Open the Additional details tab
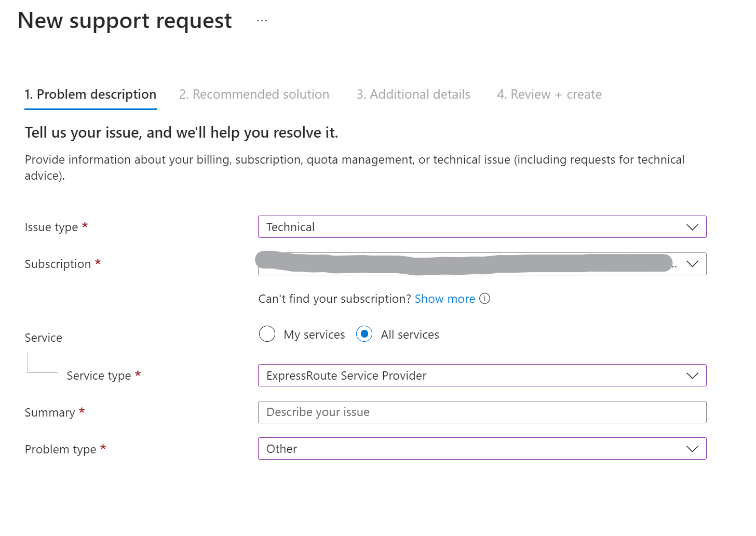 [413, 95]
